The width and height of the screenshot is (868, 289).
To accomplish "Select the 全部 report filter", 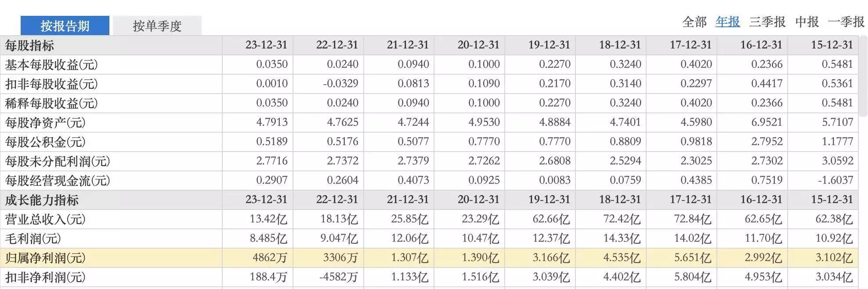I will pyautogui.click(x=694, y=22).
